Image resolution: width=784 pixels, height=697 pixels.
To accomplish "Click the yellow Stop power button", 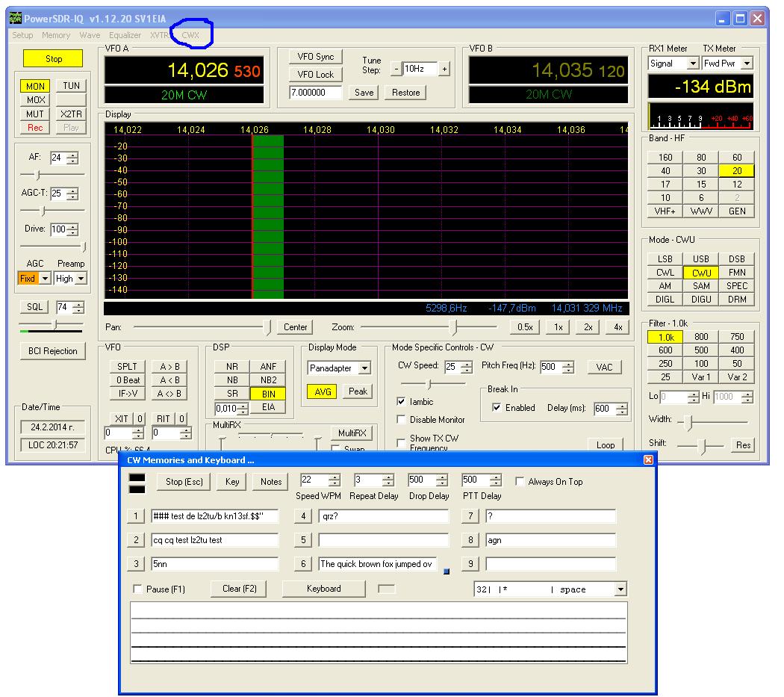I will (53, 58).
